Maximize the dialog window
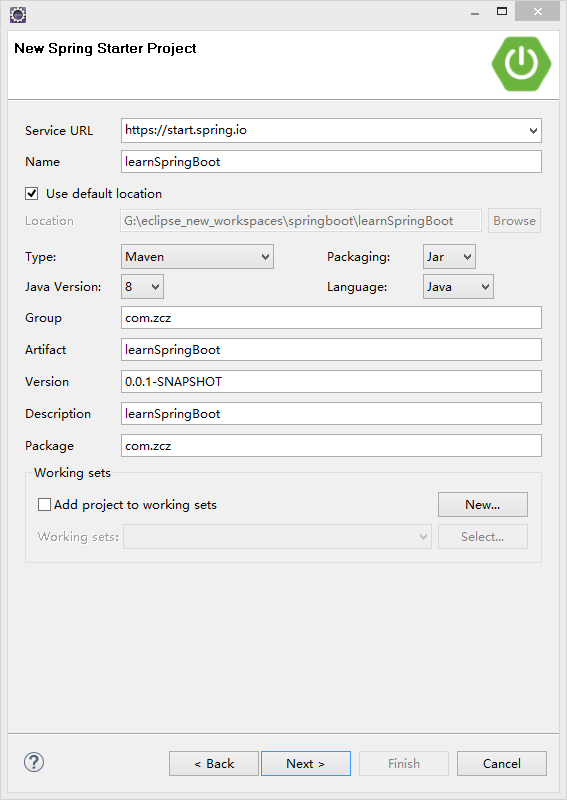The image size is (567, 800). click(502, 11)
